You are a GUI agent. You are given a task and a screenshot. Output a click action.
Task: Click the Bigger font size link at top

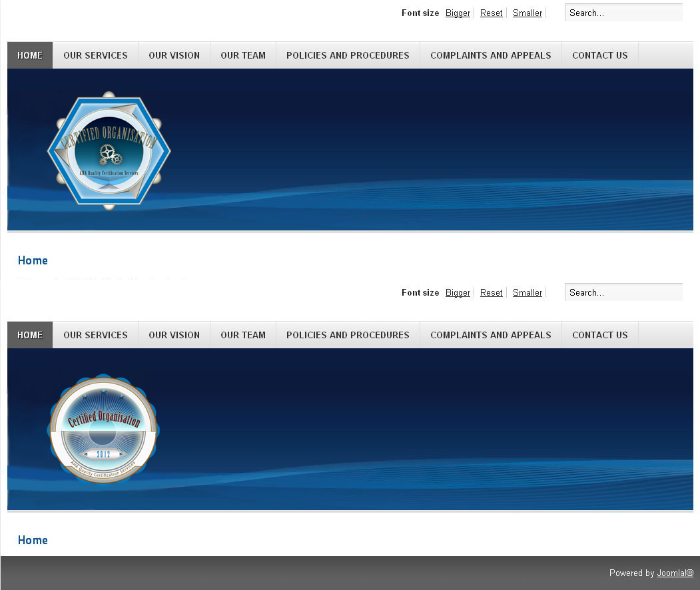[x=458, y=13]
